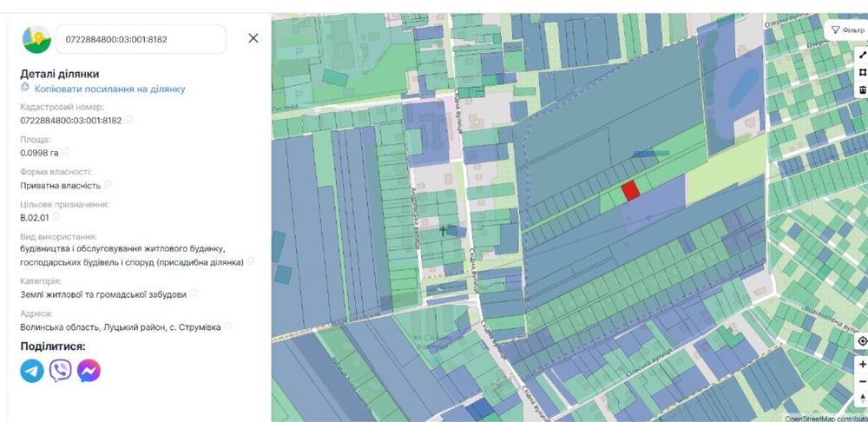Zoom out the map

pos(862,381)
